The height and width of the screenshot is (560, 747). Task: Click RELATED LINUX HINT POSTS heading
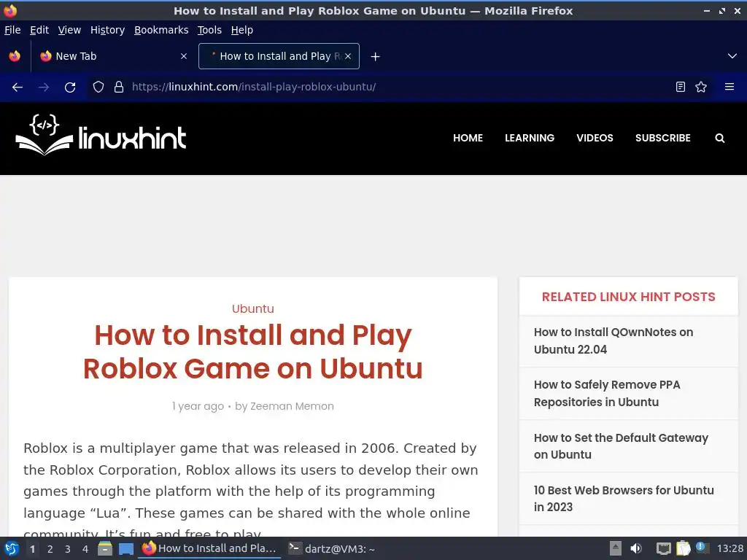coord(628,297)
